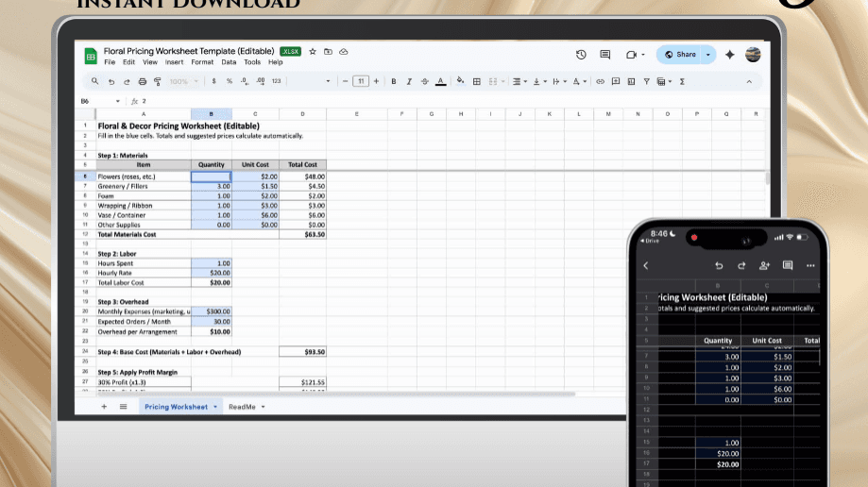
Task: Switch to the ReadMe sheet tab
Action: pyautogui.click(x=247, y=406)
